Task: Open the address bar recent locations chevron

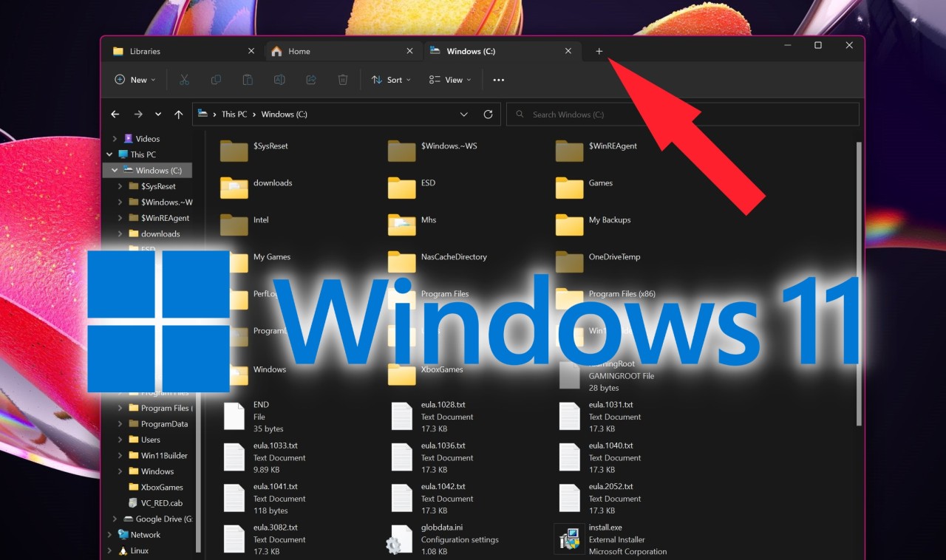Action: coord(464,114)
